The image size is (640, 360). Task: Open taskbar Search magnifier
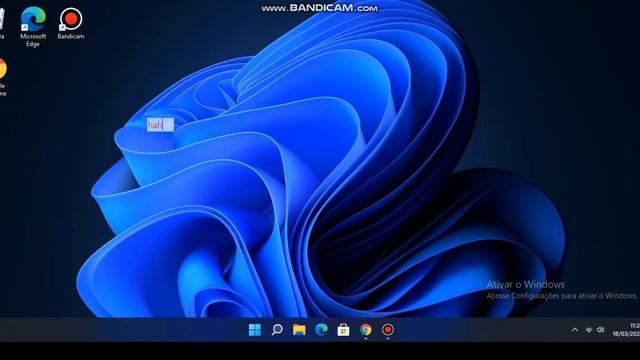coord(277,329)
